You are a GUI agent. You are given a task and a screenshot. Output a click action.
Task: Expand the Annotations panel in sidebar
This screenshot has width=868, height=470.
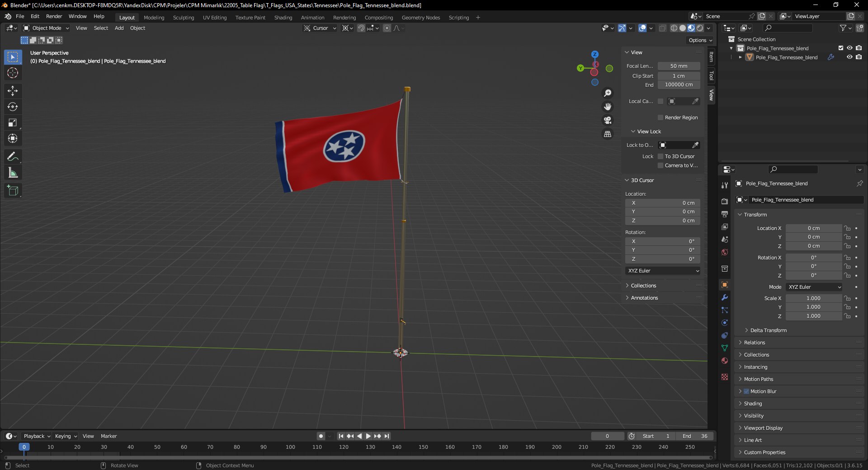(x=644, y=298)
